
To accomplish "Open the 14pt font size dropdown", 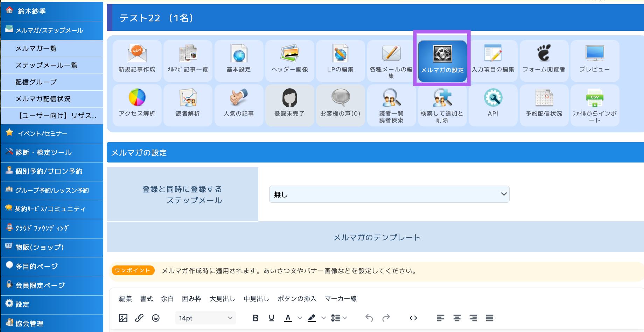I will click(x=205, y=318).
